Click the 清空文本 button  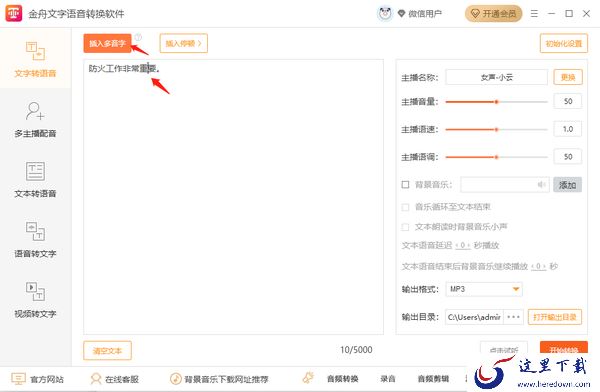point(108,350)
